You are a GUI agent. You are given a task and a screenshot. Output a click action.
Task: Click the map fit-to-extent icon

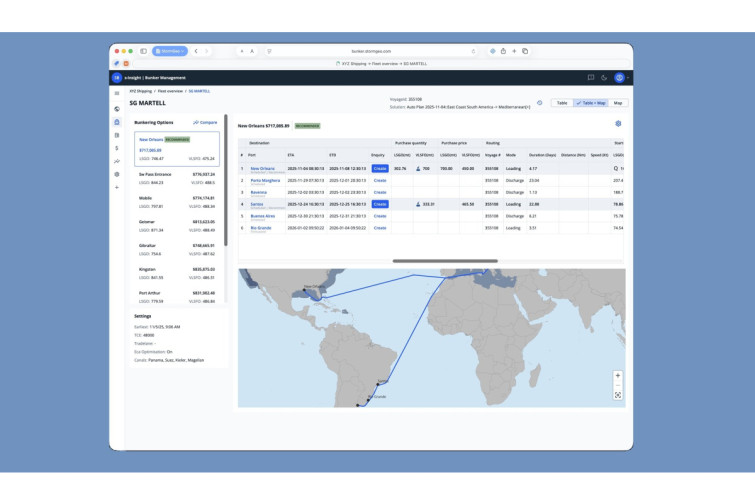tap(618, 395)
